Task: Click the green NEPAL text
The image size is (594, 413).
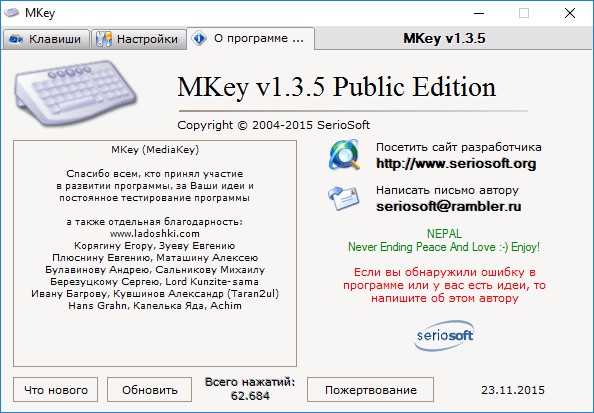Action: click(444, 233)
